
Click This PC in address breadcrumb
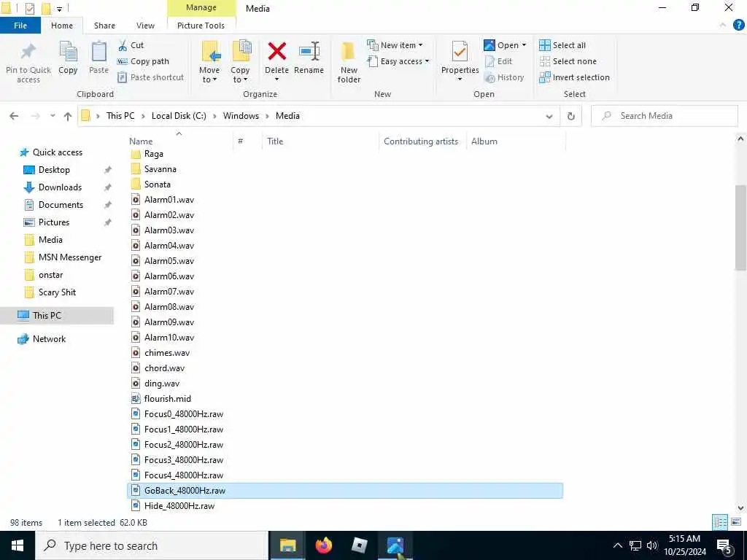point(120,116)
